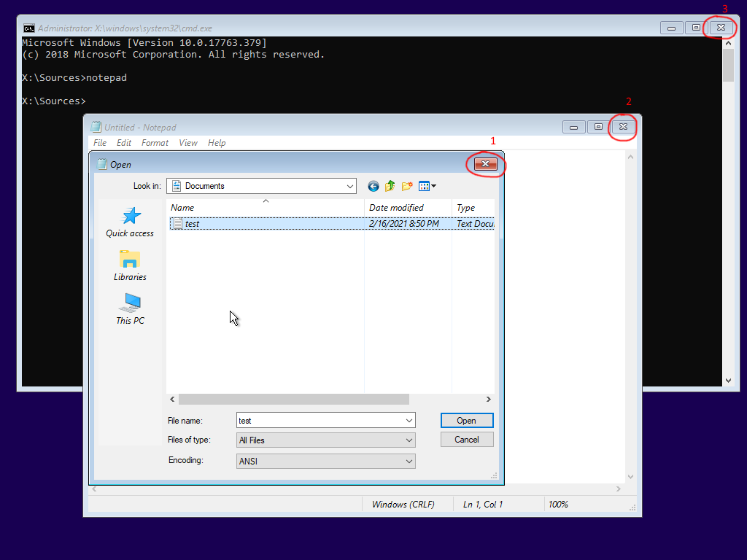This screenshot has height=560, width=747.
Task: Sort by Name column header
Action: tap(266, 208)
